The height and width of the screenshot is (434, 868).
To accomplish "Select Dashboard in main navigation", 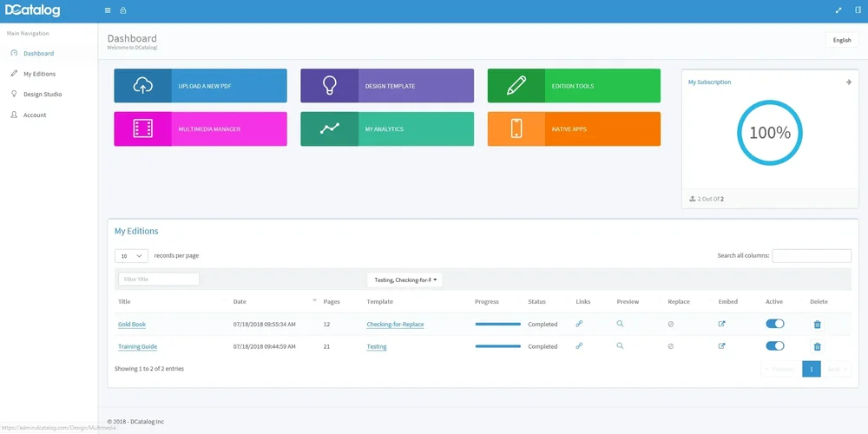I will [x=38, y=54].
